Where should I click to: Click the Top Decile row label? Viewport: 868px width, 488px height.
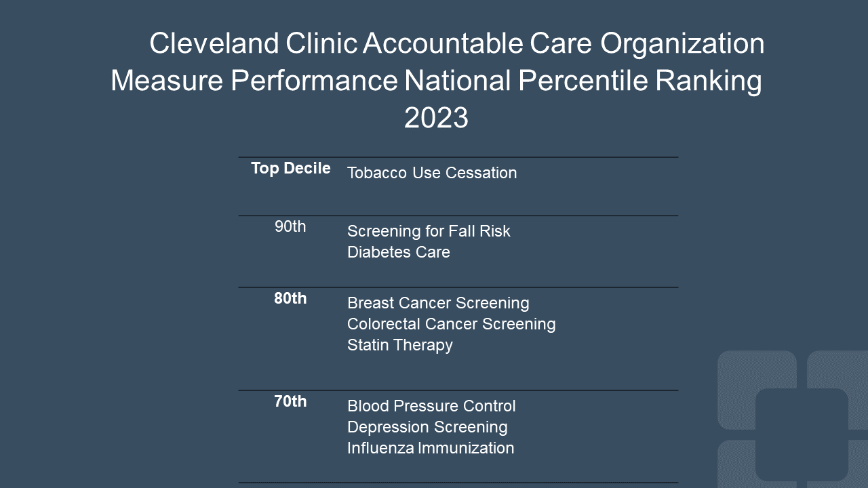291,168
